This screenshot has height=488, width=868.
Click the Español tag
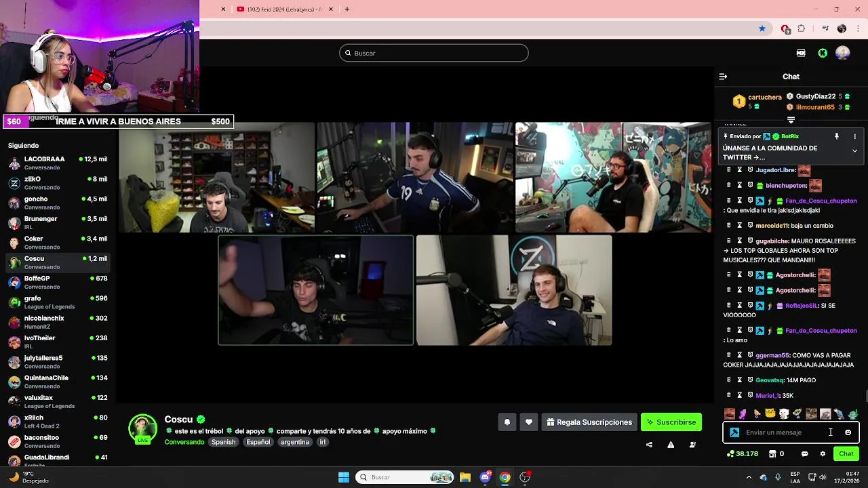(x=258, y=442)
